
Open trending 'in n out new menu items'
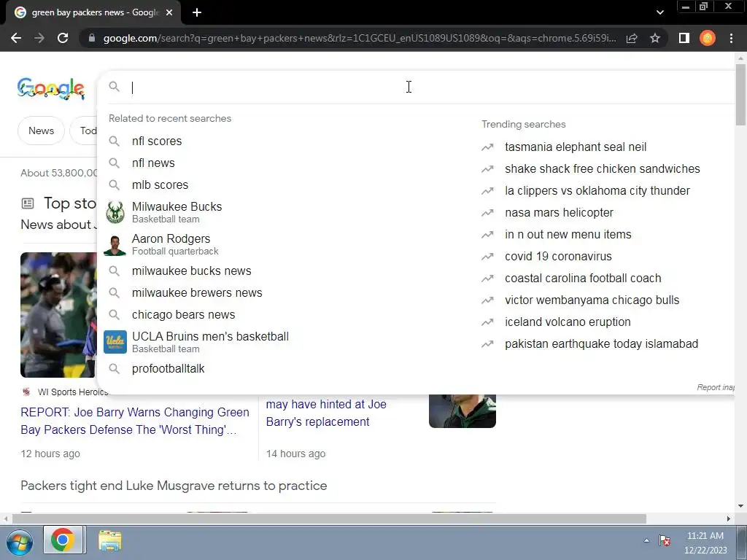point(568,235)
